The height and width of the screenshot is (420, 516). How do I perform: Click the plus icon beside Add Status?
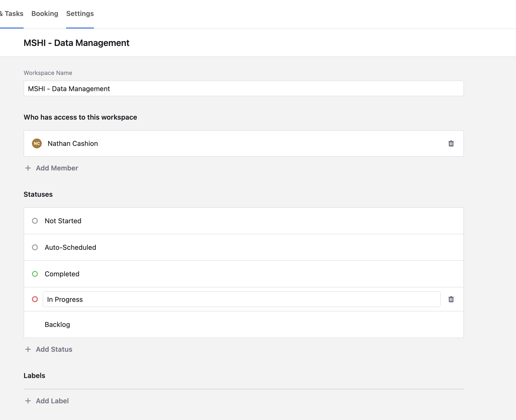[x=28, y=349]
